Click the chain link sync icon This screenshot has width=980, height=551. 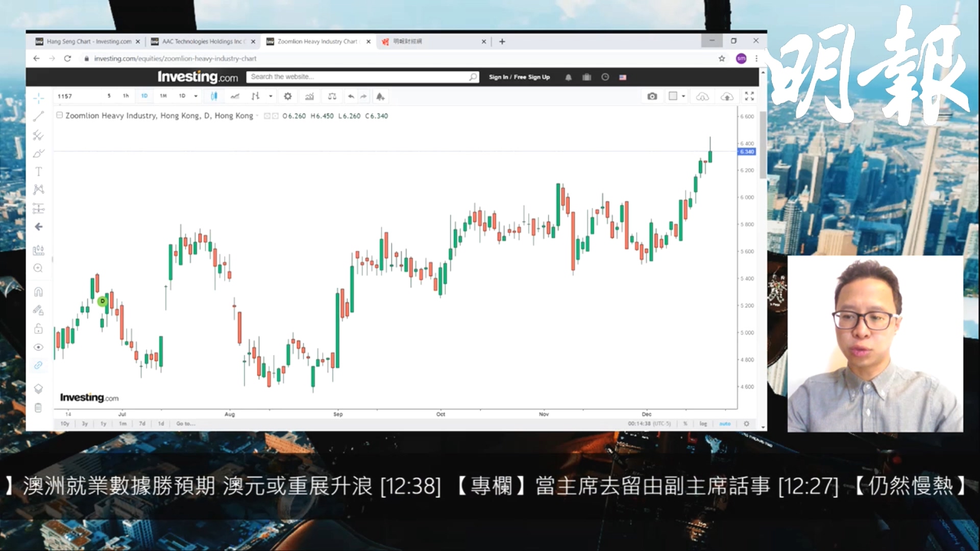pos(38,365)
